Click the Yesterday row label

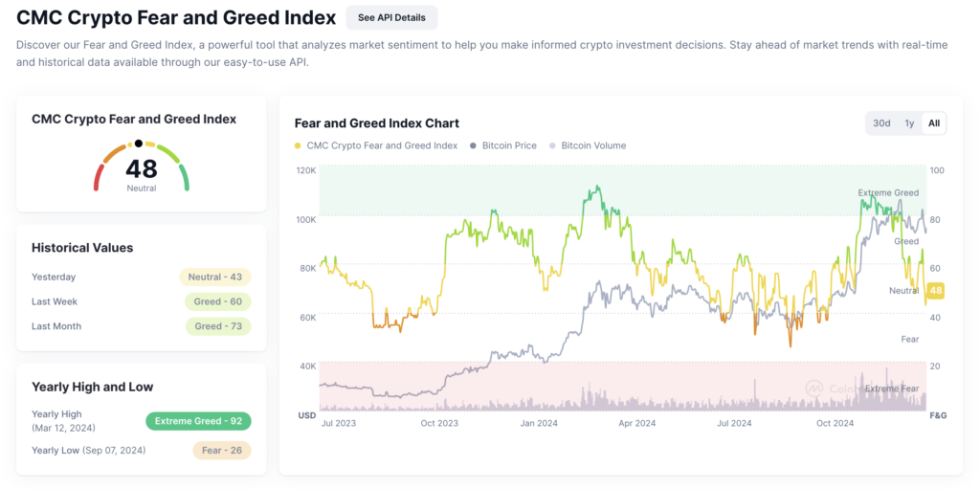coord(54,277)
